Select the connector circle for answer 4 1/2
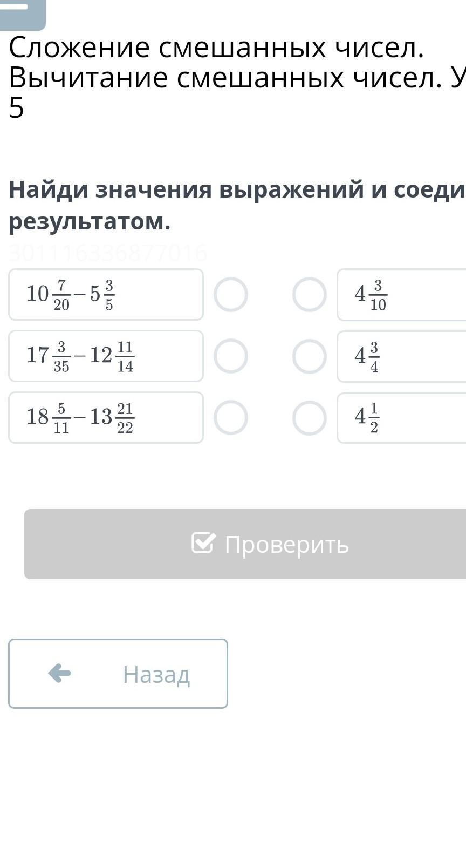Image resolution: width=466 pixels, height=868 pixels. pyautogui.click(x=310, y=418)
